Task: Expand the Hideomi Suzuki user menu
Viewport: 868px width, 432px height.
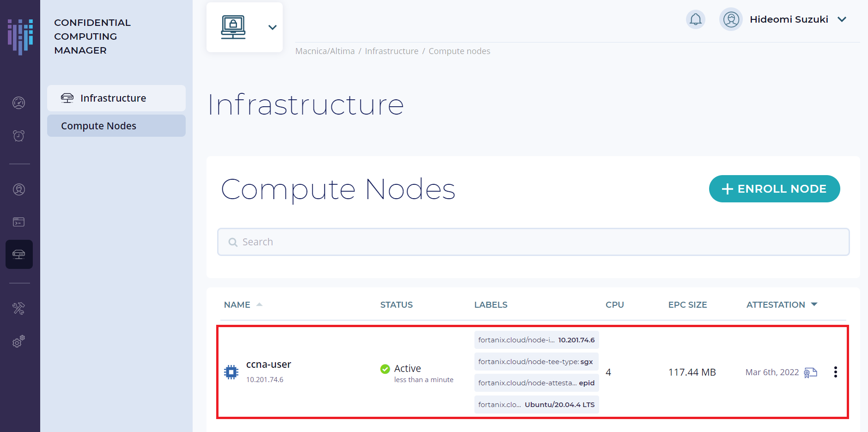Action: point(842,19)
